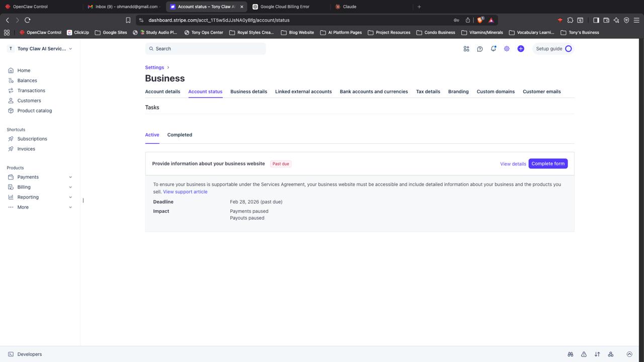Open Developers panel at bottom left
Screen dimensions: 644x362
click(29, 354)
